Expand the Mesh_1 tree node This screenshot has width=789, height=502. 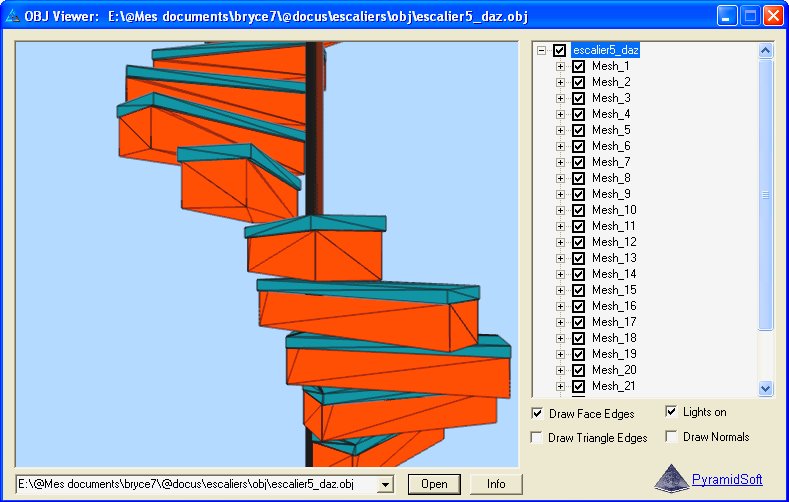(560, 66)
